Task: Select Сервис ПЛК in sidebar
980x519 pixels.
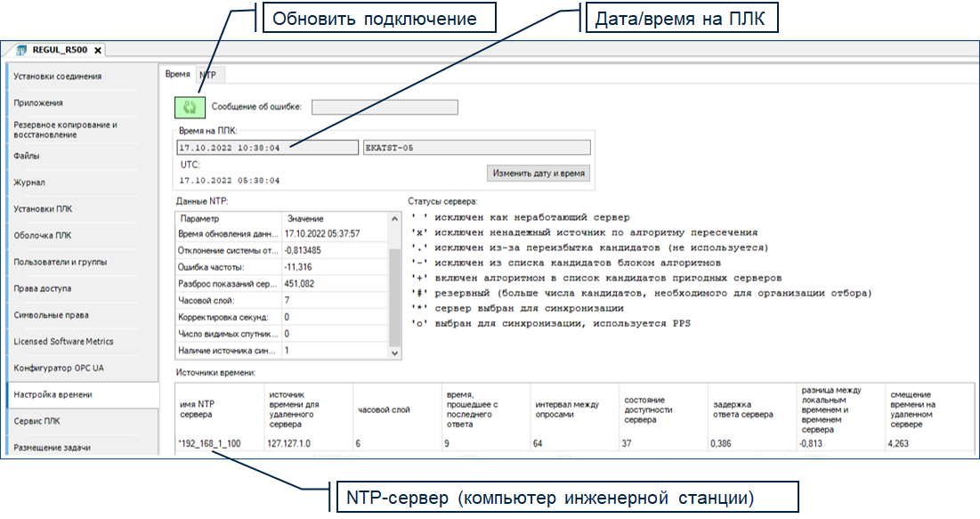Action: coord(38,420)
